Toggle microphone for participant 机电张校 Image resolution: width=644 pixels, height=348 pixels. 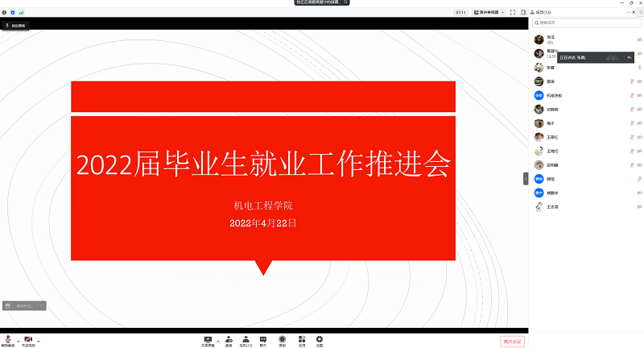tap(632, 95)
